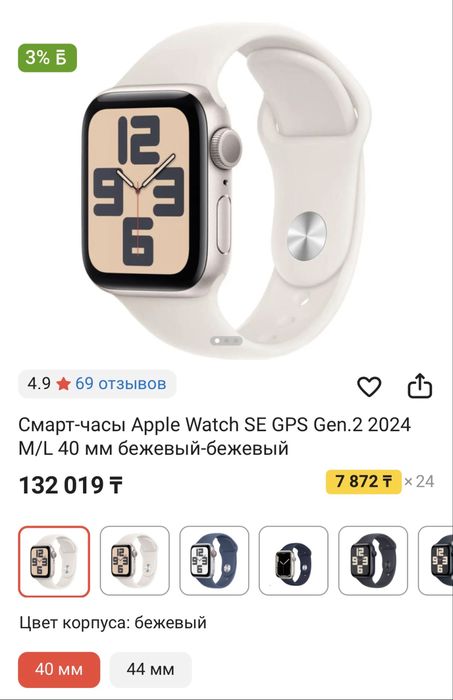Tap the product title Apple Watch SE

pos(215,437)
